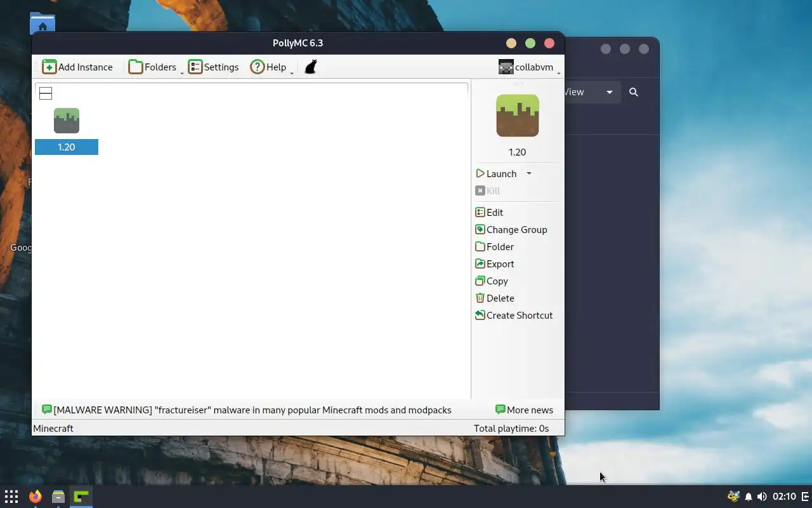Collapse the instance group toggle
Image resolution: width=812 pixels, height=508 pixels.
tap(46, 93)
